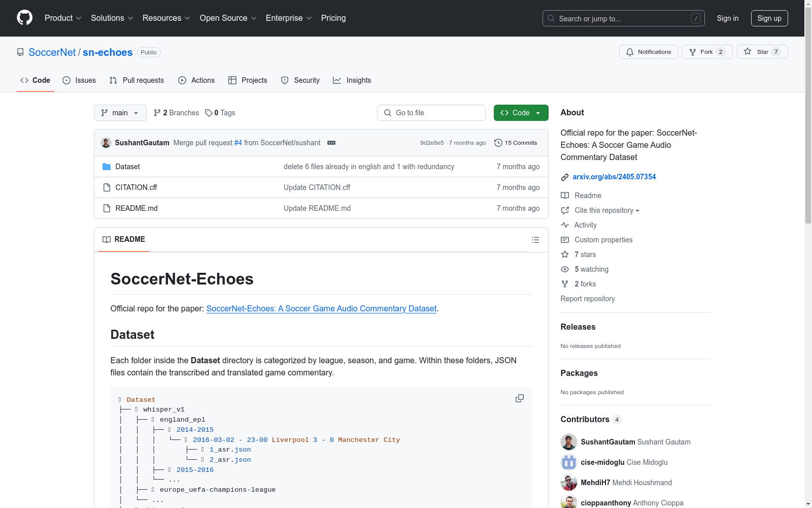Open the README.md file name

pos(137,208)
